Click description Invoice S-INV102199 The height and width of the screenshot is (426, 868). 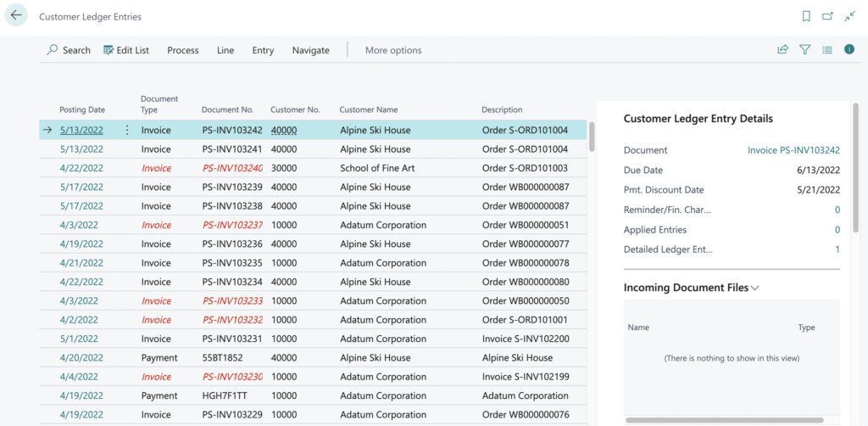pyautogui.click(x=526, y=377)
